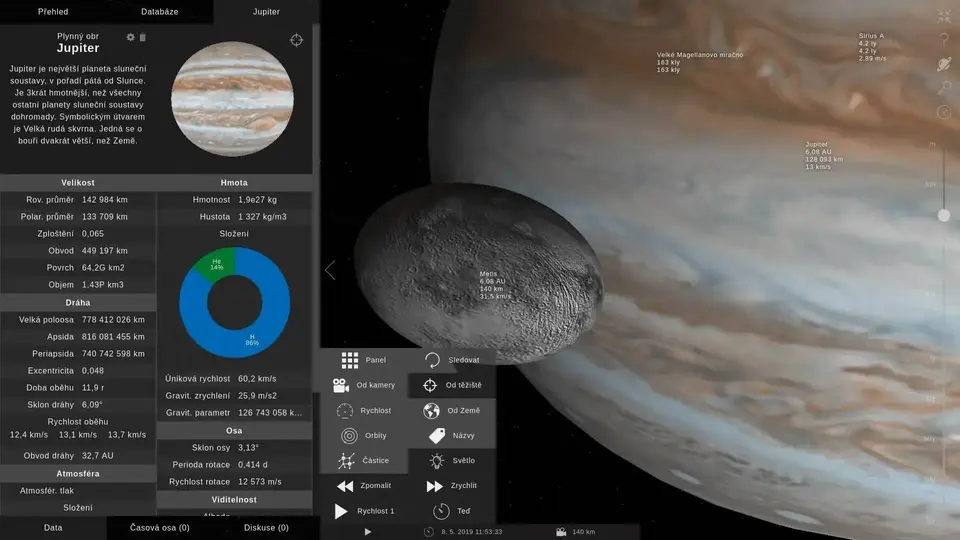Click Doba oběhu value 11,9 r
The height and width of the screenshot is (540, 960).
click(93, 388)
